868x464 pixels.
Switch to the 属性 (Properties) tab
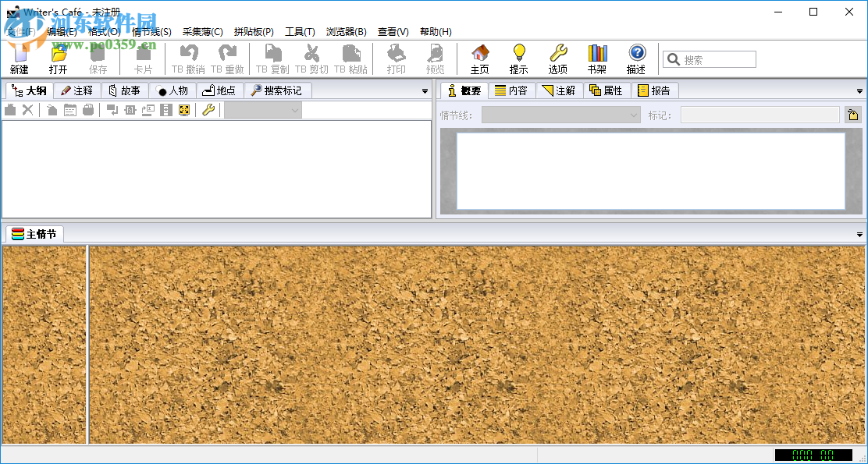point(607,90)
